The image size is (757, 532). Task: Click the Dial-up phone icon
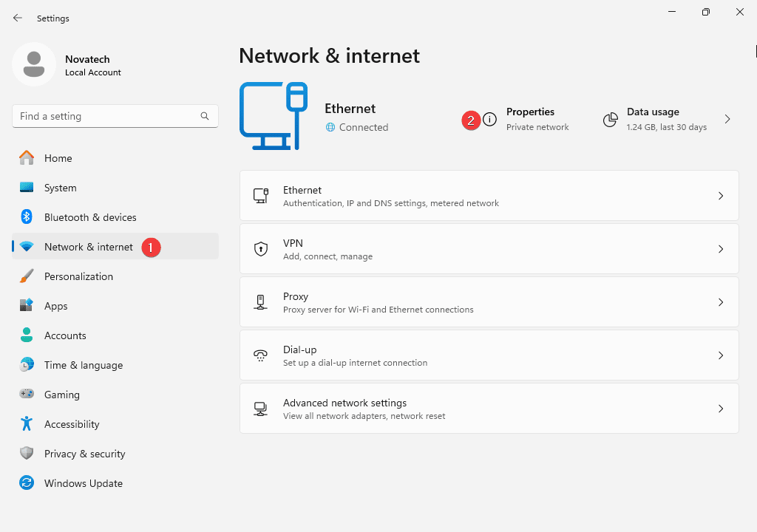[260, 355]
